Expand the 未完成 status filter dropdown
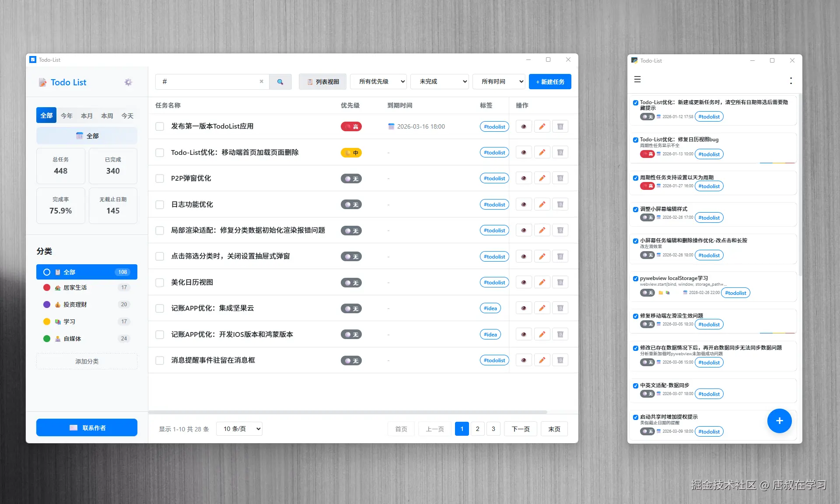840x504 pixels. [439, 82]
